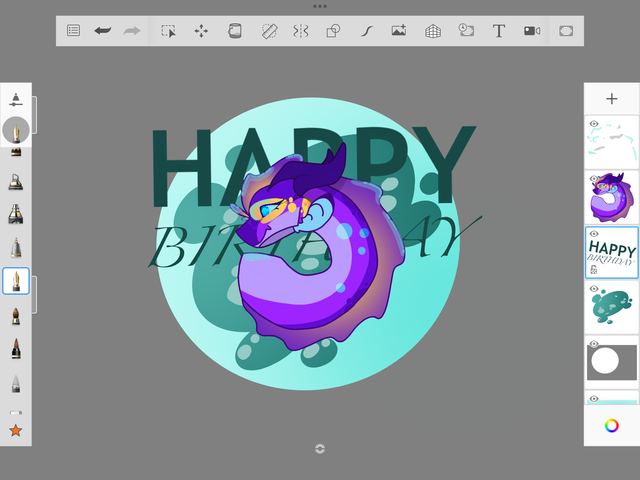Tap the current brush puck circle
640x480 pixels.
16,130
